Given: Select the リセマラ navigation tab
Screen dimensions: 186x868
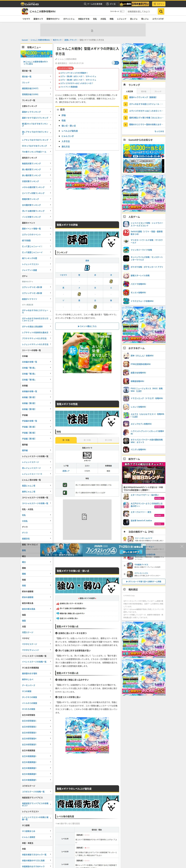Looking at the screenshot, I should [x=26, y=19].
